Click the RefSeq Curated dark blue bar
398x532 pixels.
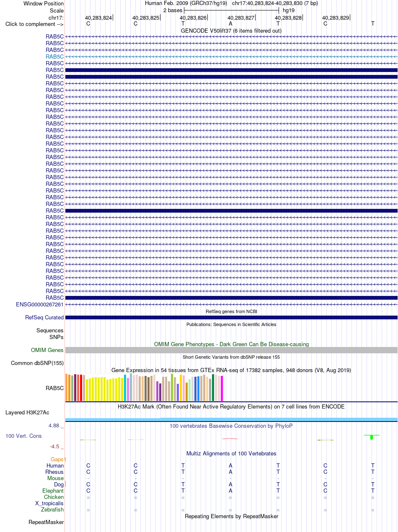tap(231, 318)
